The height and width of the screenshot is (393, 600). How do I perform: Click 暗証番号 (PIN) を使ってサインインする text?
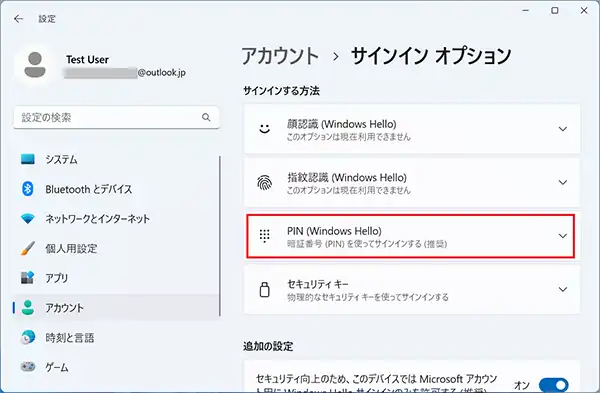coord(367,244)
